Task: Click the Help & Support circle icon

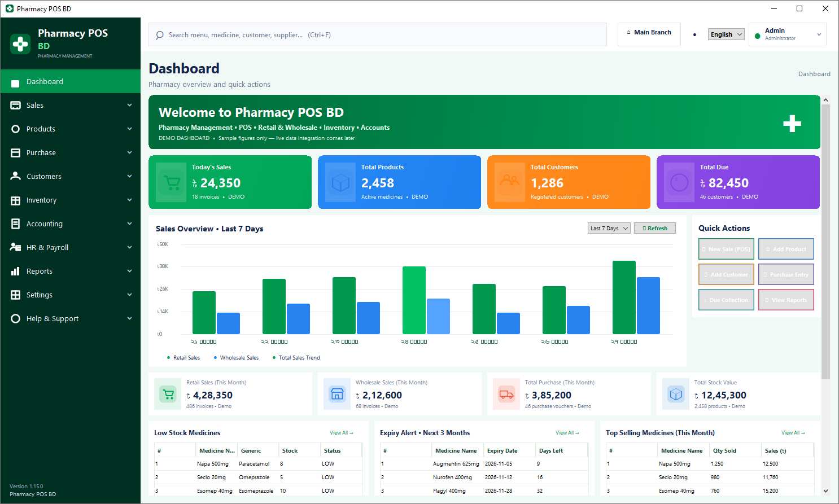Action: [x=15, y=318]
